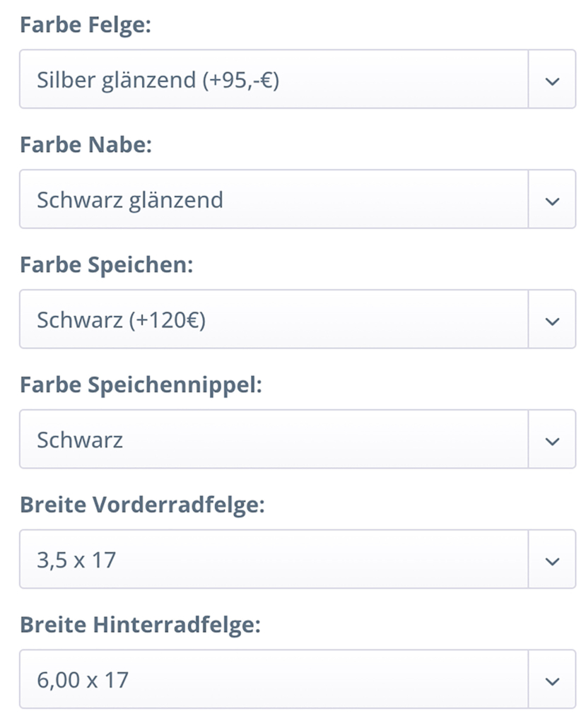Expand the '3,5 x 17' front rim dropdown

[x=274, y=560]
